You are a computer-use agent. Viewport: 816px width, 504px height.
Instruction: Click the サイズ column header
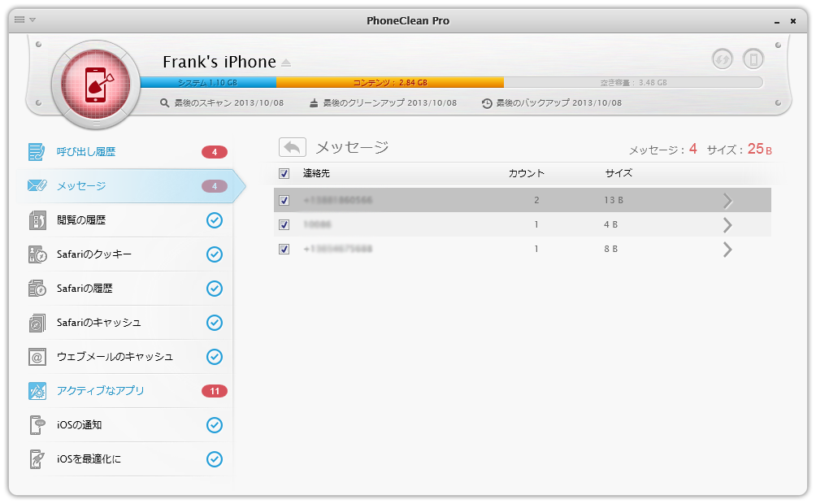coord(619,173)
